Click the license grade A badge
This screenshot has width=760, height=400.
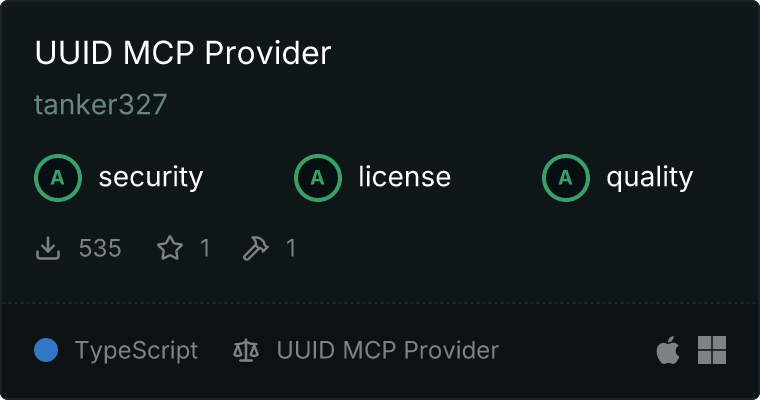click(317, 178)
